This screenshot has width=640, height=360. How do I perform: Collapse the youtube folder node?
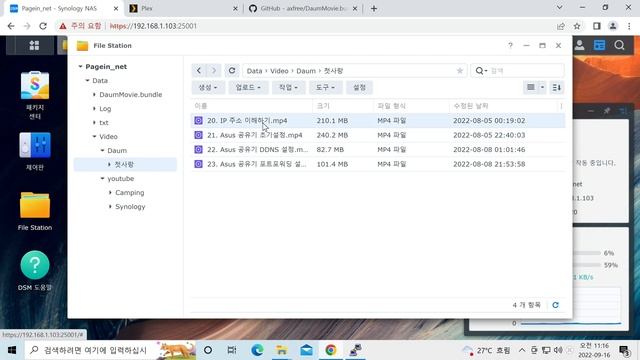(102, 178)
